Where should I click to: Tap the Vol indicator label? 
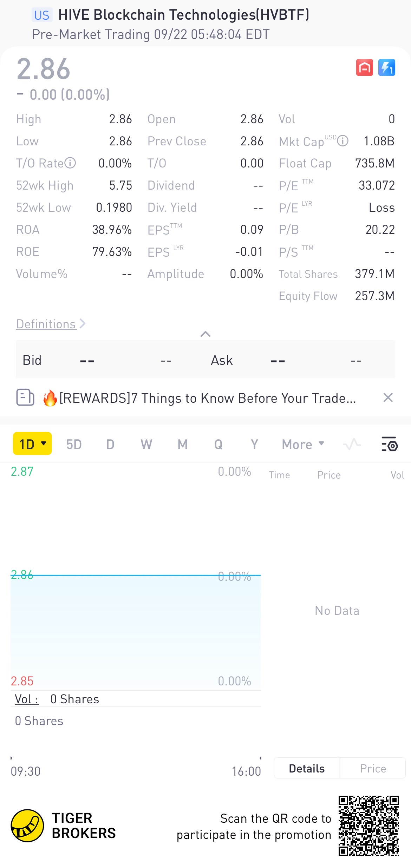tap(26, 699)
